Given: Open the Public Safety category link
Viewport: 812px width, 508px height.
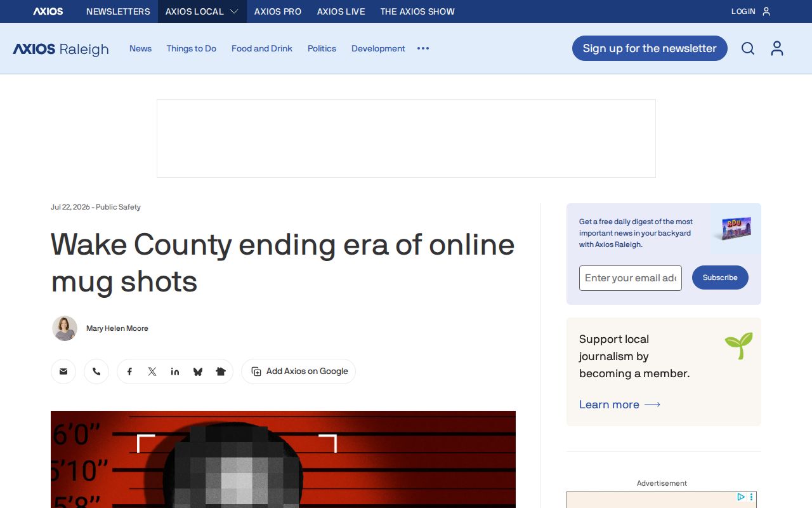Looking at the screenshot, I should (x=118, y=207).
